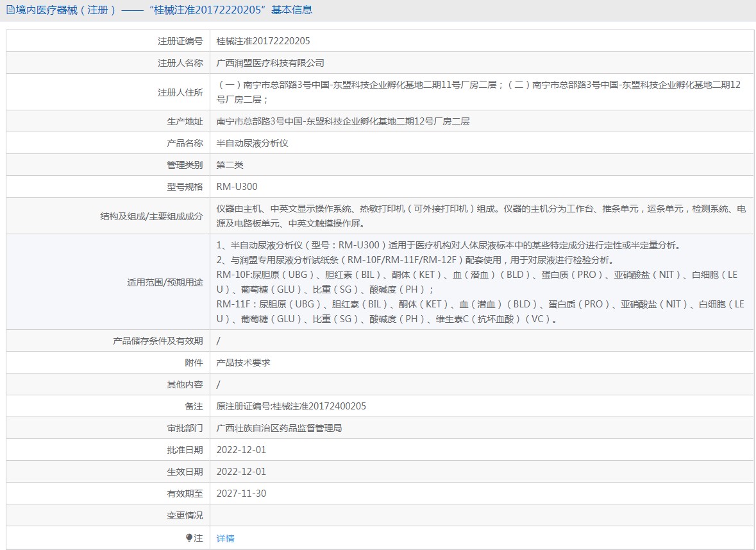Click the registrant address text starting （一）南宁市总部路3号
Image resolution: width=756 pixels, height=550 pixels.
[478, 92]
